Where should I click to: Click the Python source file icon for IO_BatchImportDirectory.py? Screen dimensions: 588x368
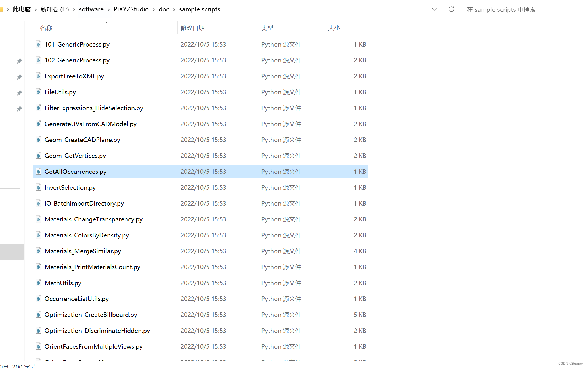click(39, 203)
